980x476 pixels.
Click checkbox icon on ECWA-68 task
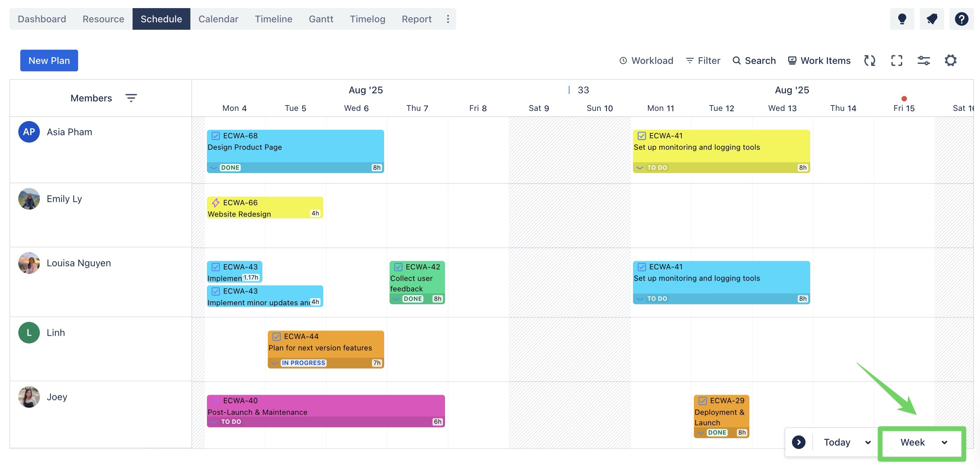[x=216, y=136]
